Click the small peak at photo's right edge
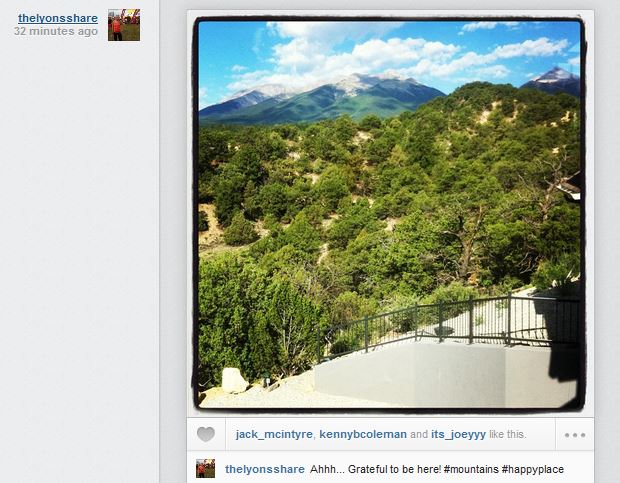 pyautogui.click(x=556, y=76)
